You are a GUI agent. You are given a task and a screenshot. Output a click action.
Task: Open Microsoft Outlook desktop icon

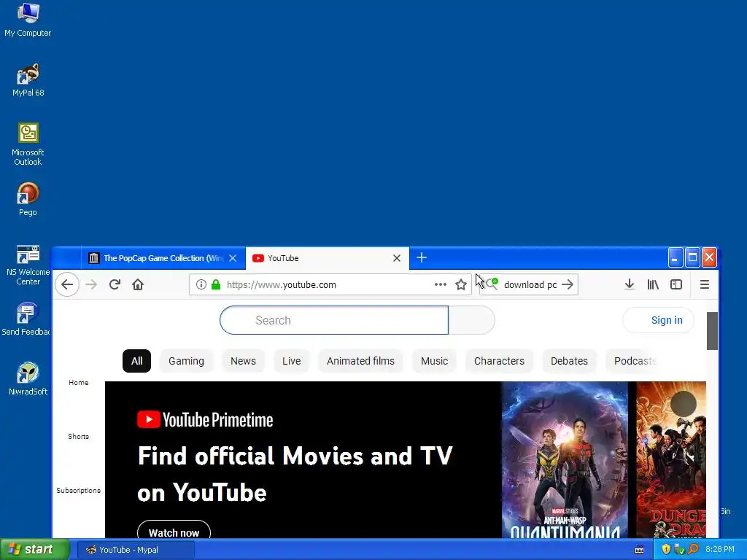pos(28,144)
